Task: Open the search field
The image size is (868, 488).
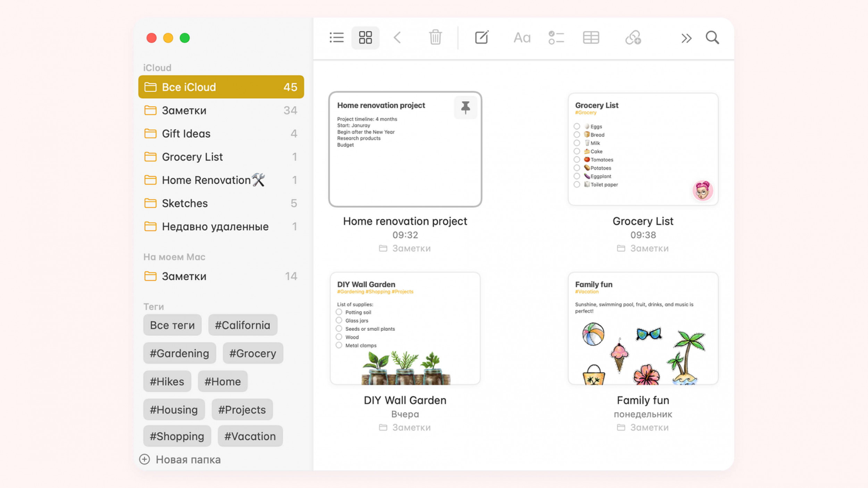Action: [712, 37]
